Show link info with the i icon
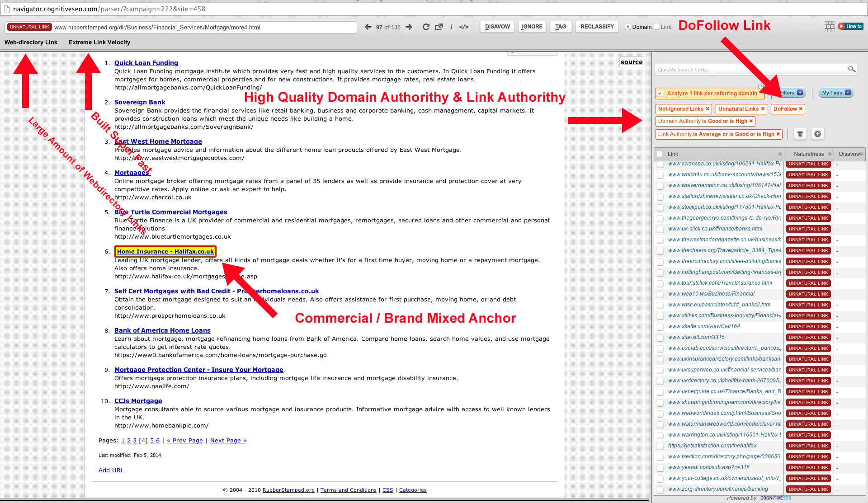This screenshot has height=503, width=868. [451, 27]
